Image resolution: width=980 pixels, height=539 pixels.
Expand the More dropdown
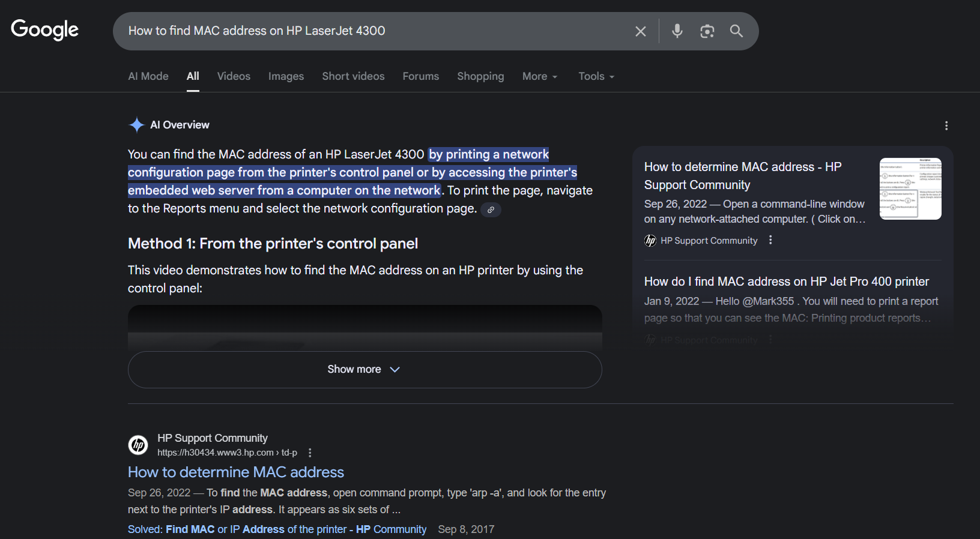point(540,76)
